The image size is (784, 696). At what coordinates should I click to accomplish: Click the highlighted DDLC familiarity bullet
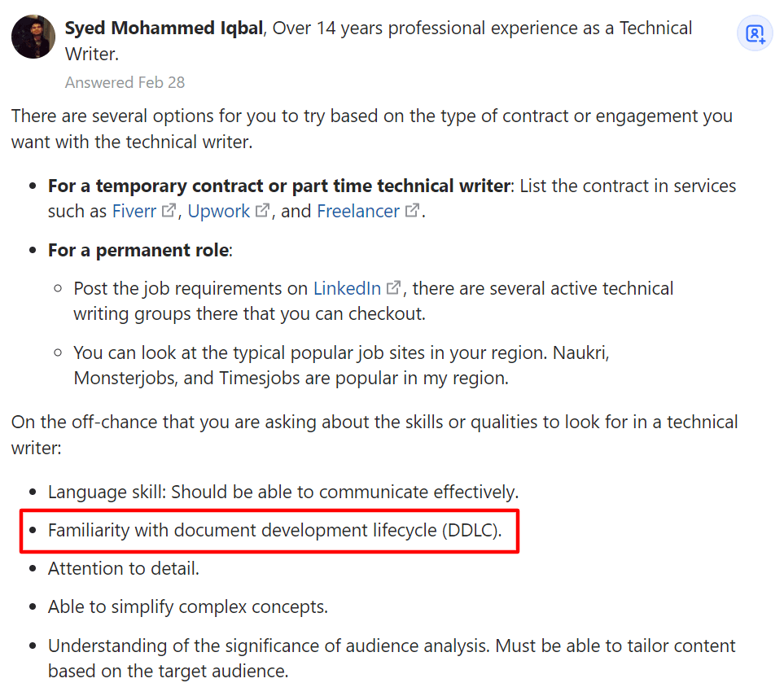[274, 531]
